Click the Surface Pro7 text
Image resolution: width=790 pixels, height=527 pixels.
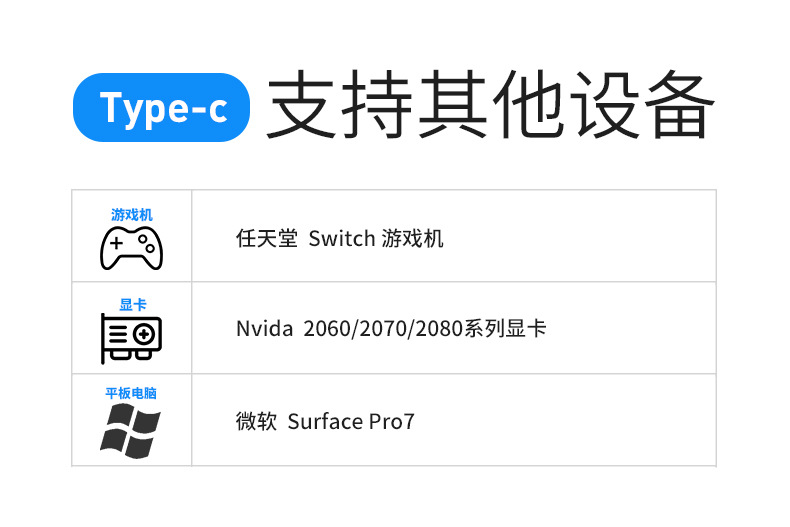(350, 422)
